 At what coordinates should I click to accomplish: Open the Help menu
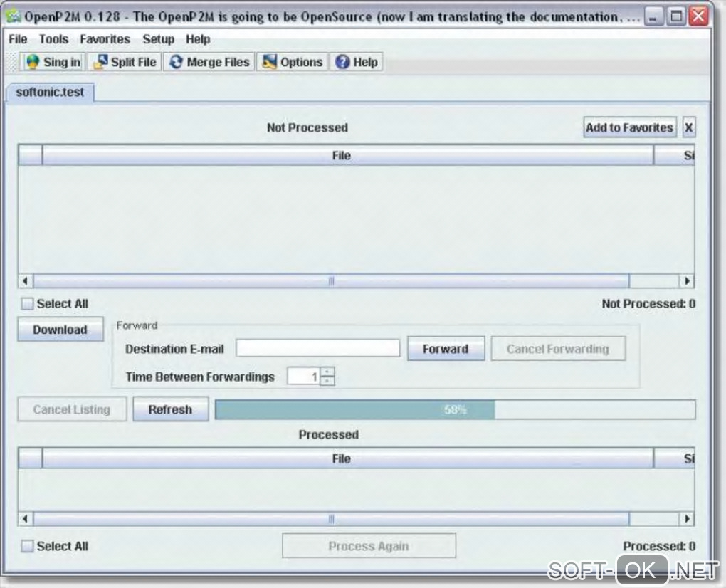[x=198, y=39]
